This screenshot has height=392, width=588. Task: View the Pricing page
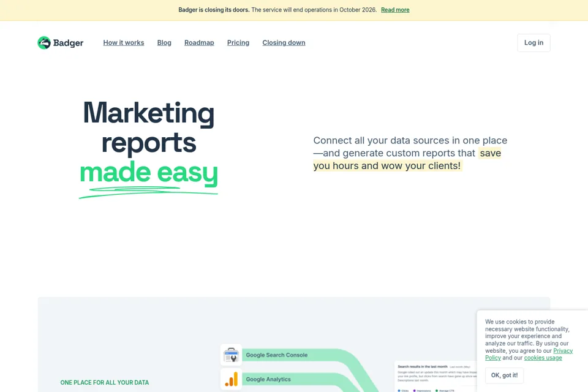[x=238, y=43]
